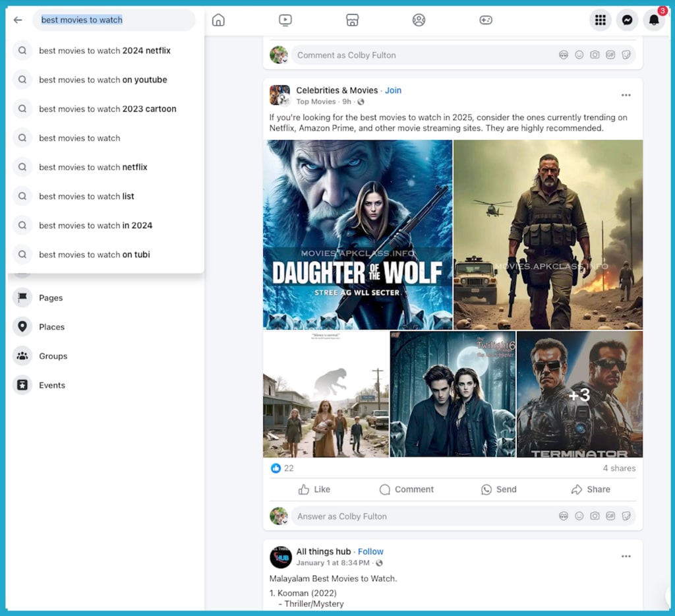View the 22 reactions on the post

[282, 468]
